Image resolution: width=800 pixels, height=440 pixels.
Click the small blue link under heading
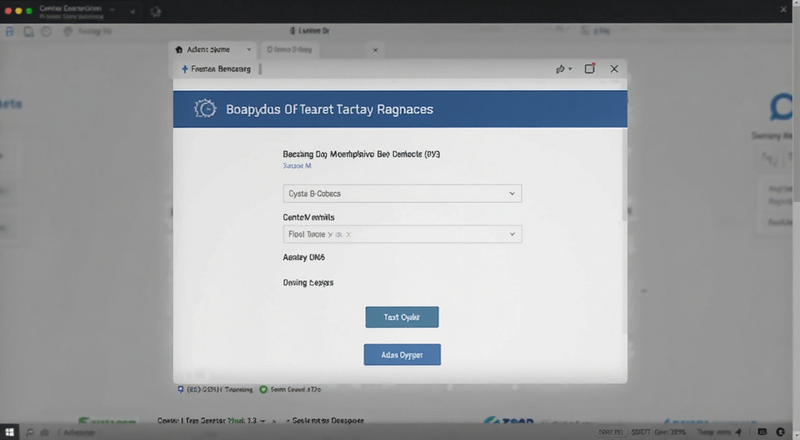coord(297,166)
